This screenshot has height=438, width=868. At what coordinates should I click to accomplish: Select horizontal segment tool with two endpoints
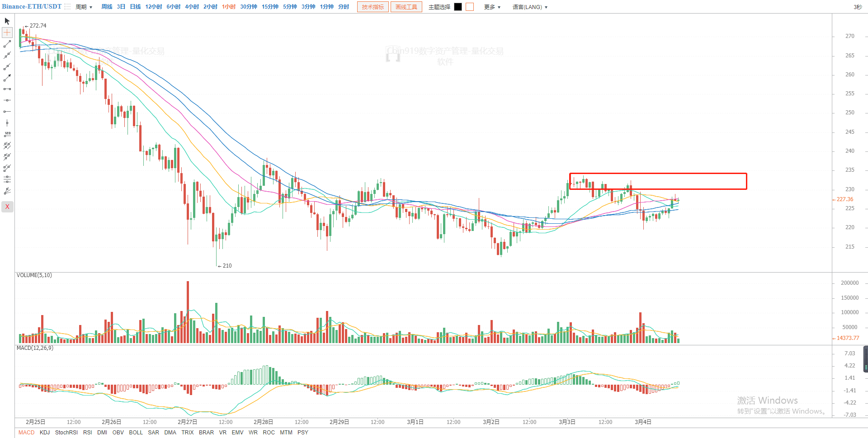coord(7,89)
